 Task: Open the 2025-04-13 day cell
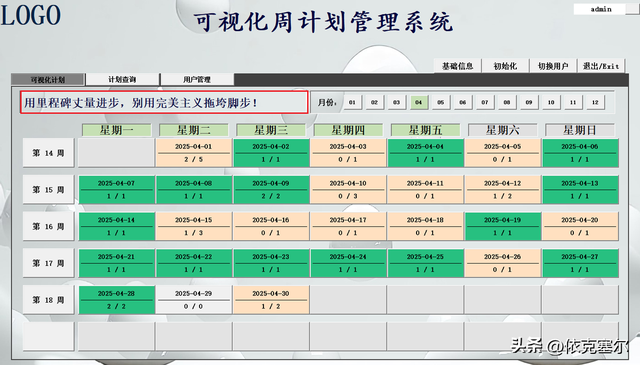(x=580, y=189)
